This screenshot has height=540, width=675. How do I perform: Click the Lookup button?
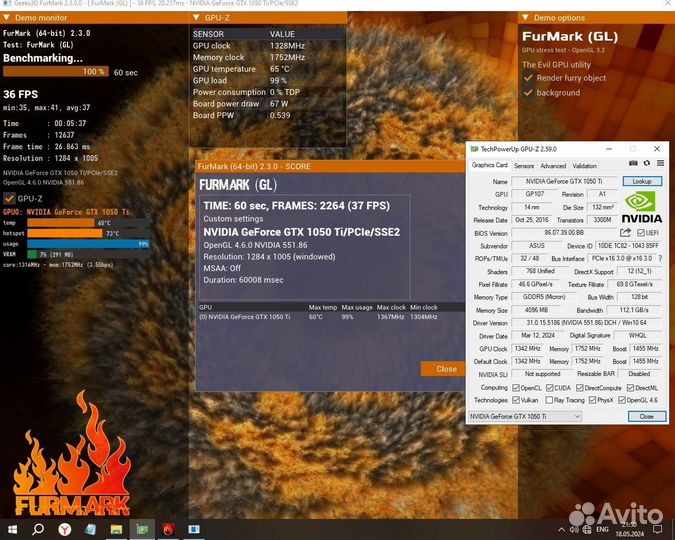(x=642, y=181)
